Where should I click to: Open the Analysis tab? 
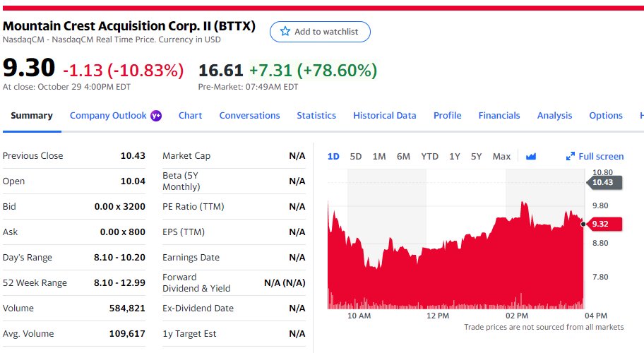pos(554,116)
